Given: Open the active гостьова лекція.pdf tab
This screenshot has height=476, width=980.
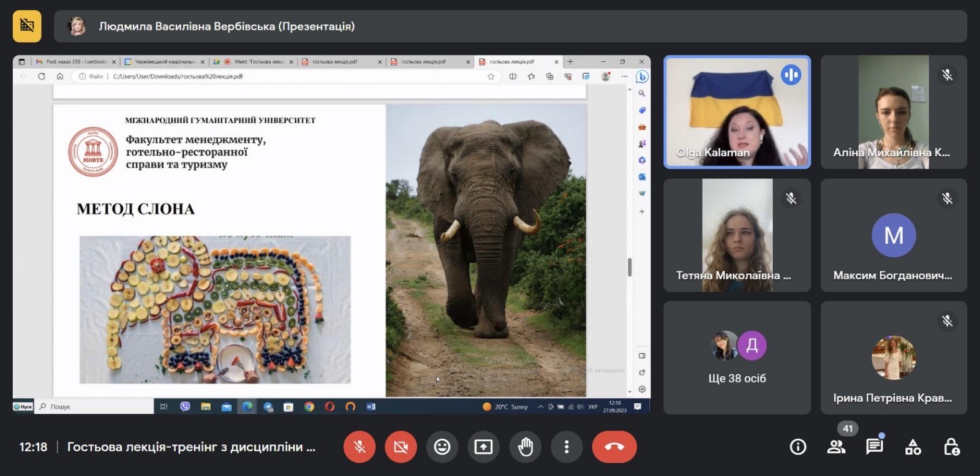Looking at the screenshot, I should tap(518, 62).
